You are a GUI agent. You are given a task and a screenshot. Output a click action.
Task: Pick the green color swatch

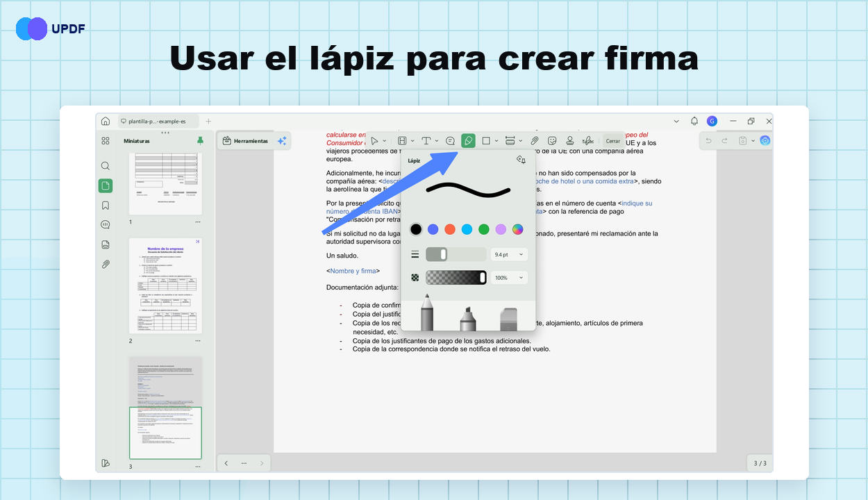(484, 229)
